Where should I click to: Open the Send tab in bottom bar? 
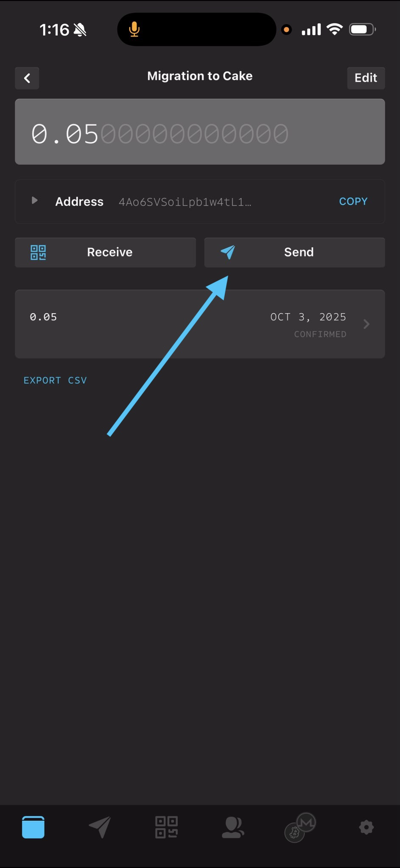pyautogui.click(x=100, y=827)
